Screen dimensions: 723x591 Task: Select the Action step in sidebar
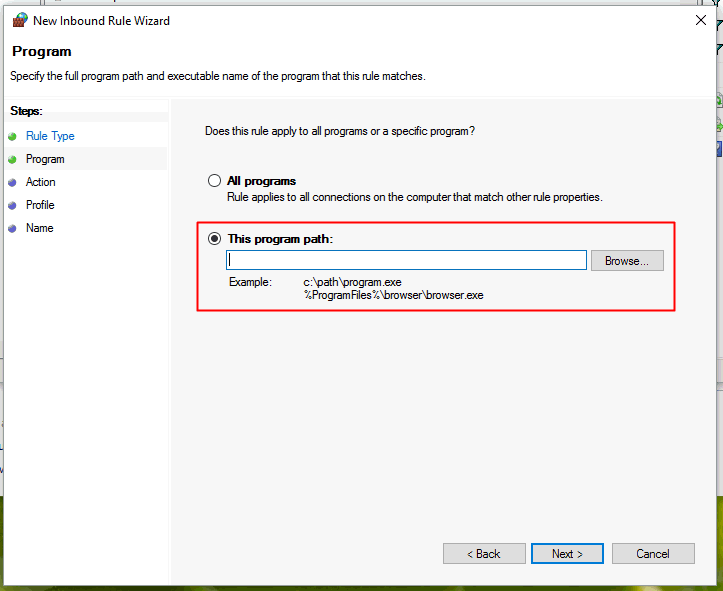coord(41,182)
